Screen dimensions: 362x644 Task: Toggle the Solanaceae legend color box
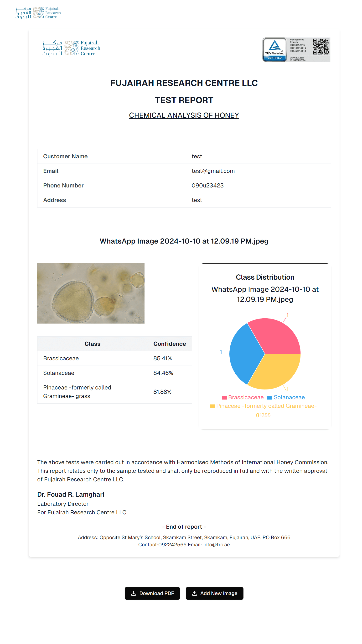270,398
